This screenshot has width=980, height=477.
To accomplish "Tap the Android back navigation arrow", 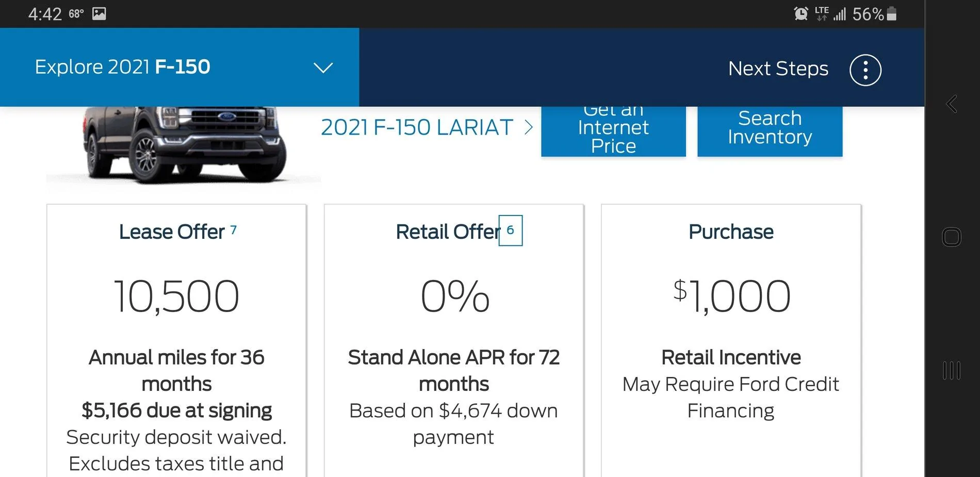I will (x=952, y=104).
